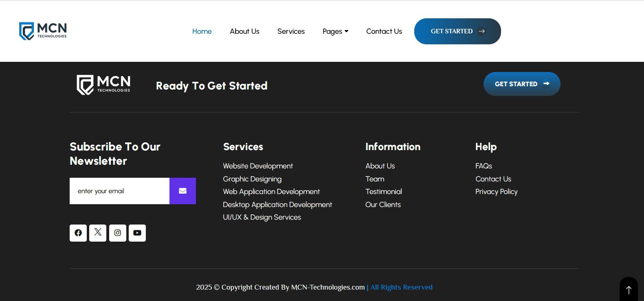
Task: Open the Website Development footer link
Action: click(258, 166)
